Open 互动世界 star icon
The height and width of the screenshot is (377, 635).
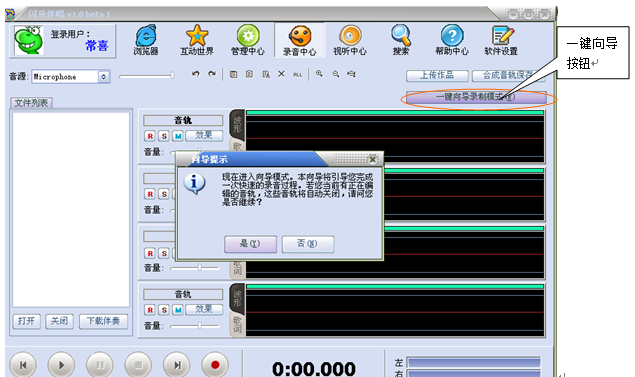197,40
